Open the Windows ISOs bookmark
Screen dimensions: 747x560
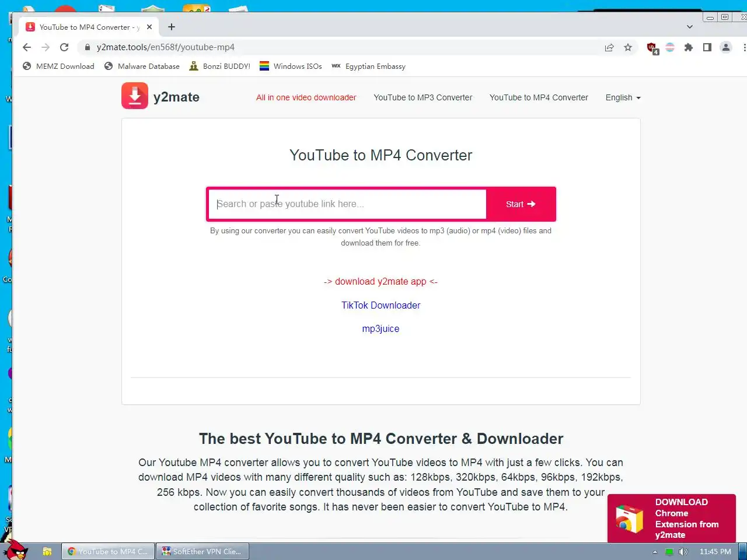tap(291, 66)
